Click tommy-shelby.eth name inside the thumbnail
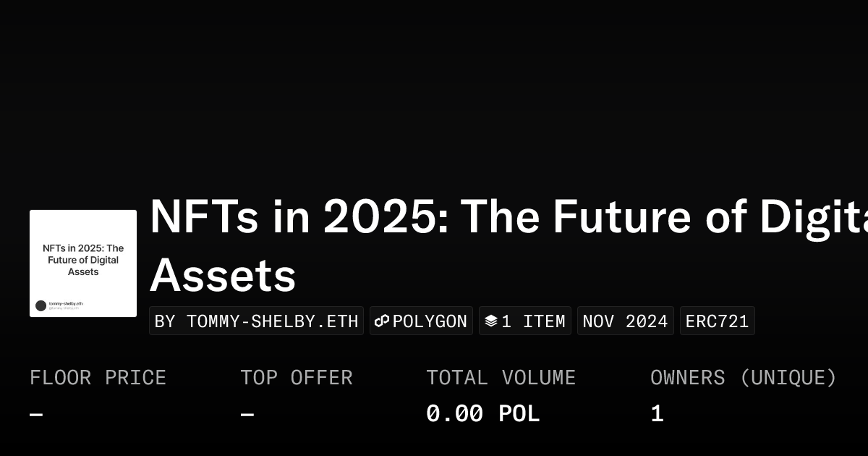This screenshot has width=868, height=456. click(66, 303)
